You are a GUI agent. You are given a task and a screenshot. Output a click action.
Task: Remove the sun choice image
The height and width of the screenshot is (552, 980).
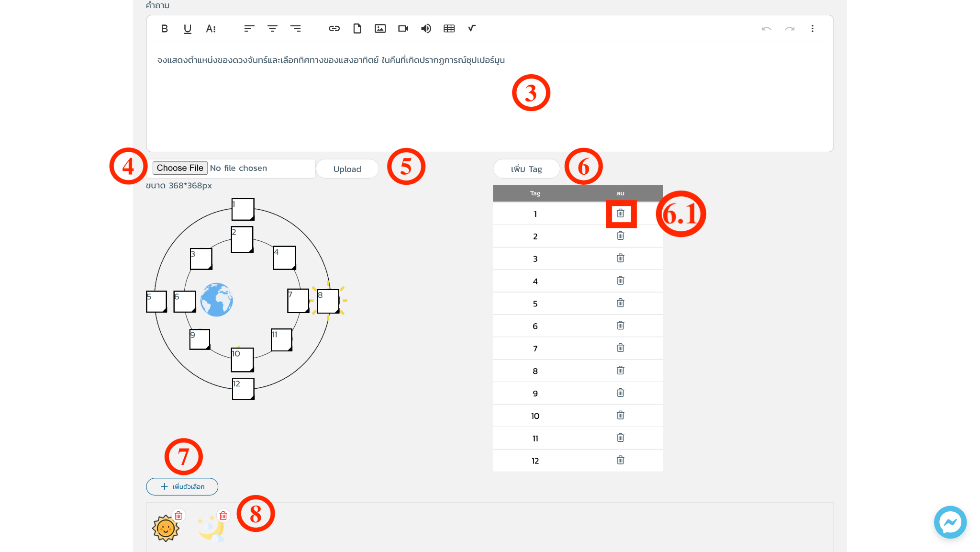tap(178, 516)
